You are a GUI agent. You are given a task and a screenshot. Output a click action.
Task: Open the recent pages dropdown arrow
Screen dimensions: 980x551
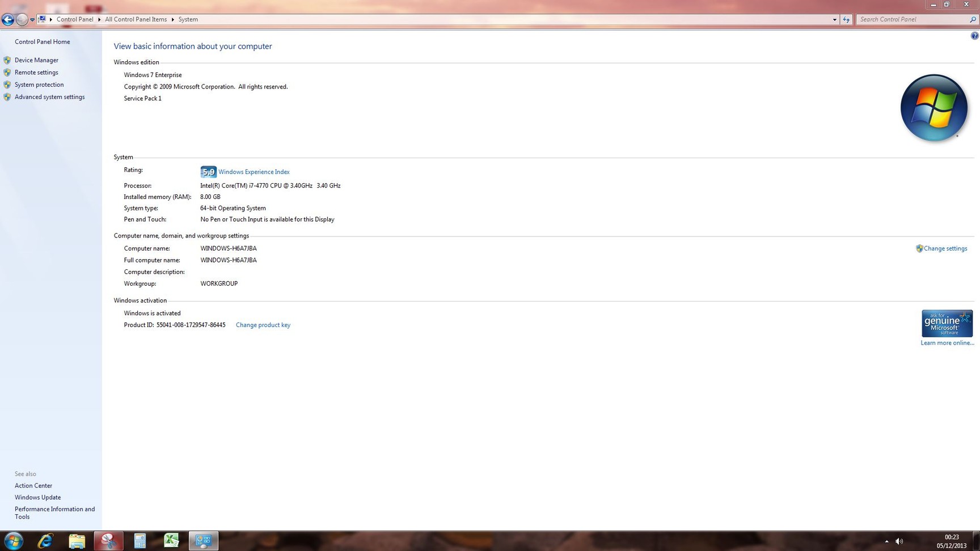coord(32,19)
